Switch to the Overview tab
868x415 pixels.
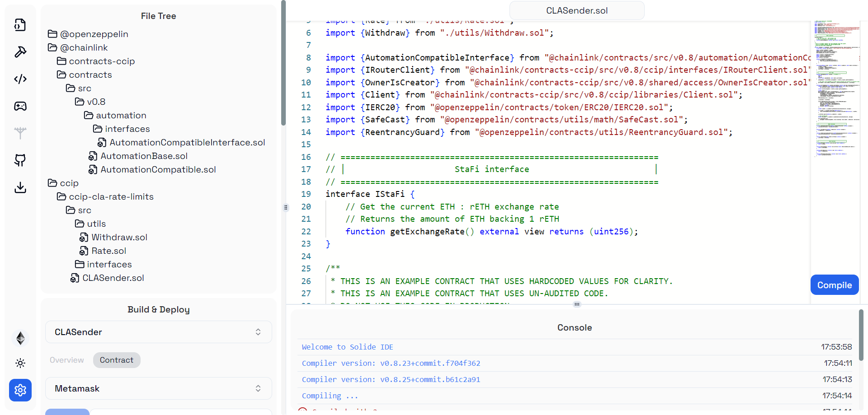(x=67, y=360)
